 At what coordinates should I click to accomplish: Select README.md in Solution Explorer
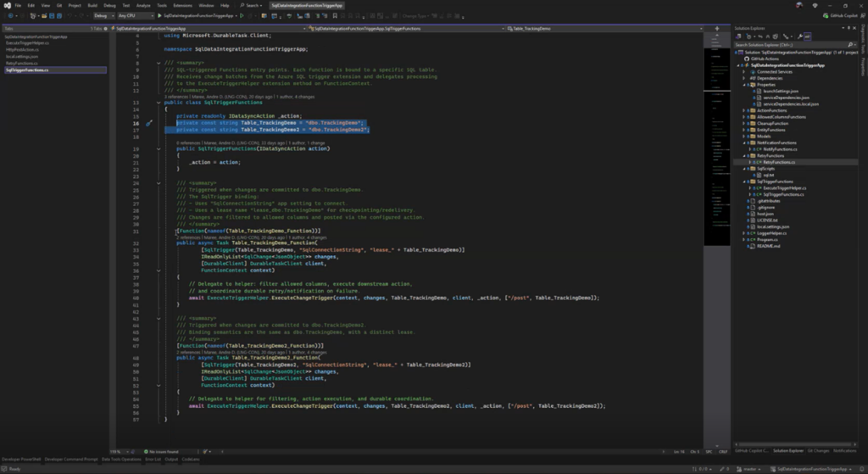coord(768,246)
